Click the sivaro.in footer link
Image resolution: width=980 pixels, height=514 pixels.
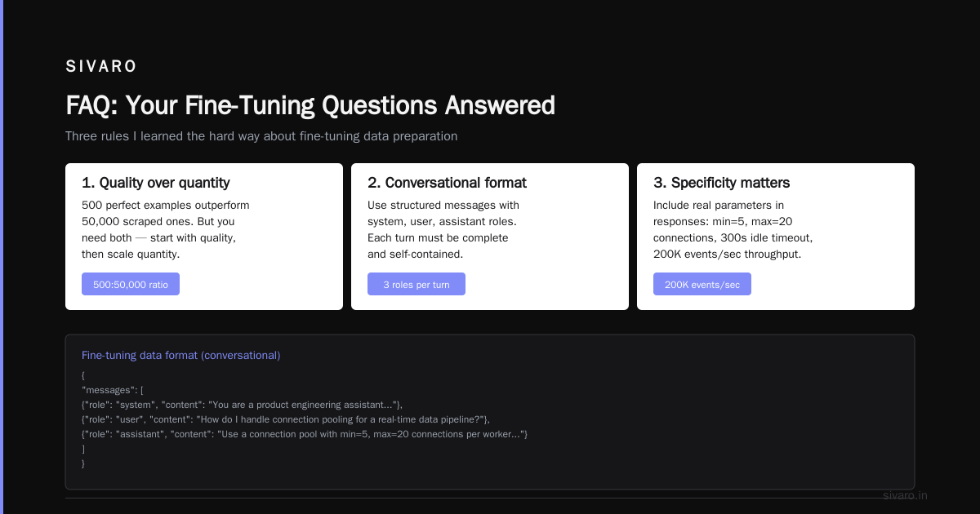905,495
